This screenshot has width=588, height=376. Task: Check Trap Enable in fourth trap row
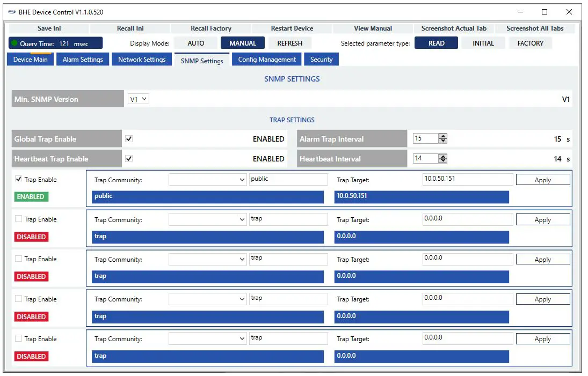click(18, 298)
